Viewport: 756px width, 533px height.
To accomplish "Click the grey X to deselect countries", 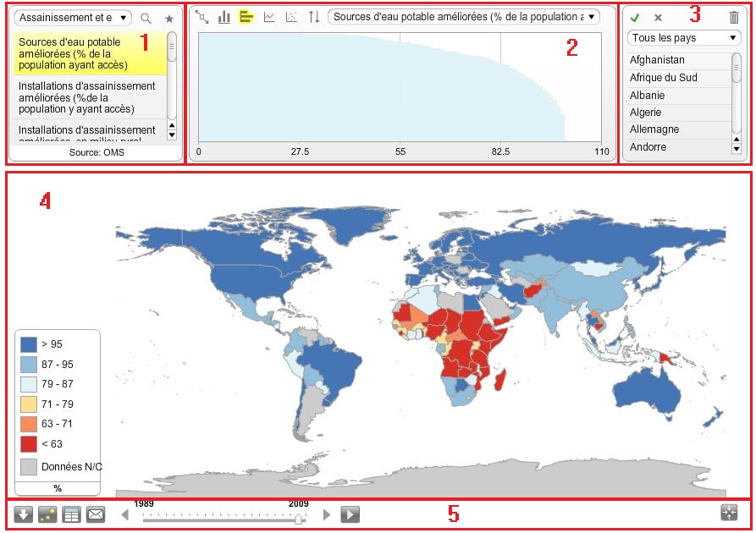I will [x=658, y=17].
